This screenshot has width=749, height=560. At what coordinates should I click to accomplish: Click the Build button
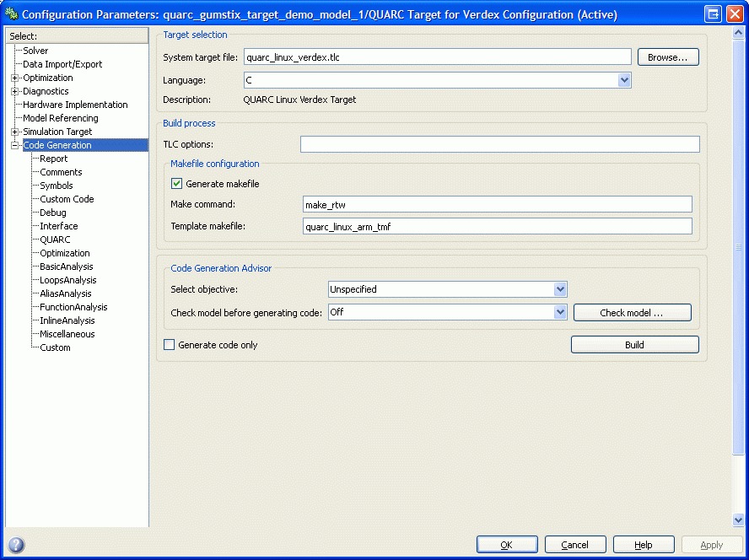[634, 344]
